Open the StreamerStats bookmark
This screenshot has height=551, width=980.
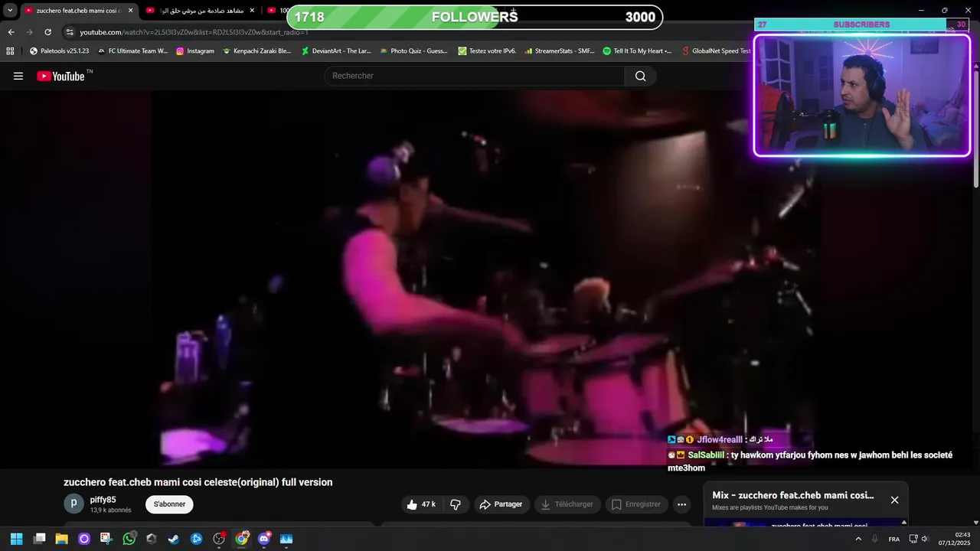[559, 51]
